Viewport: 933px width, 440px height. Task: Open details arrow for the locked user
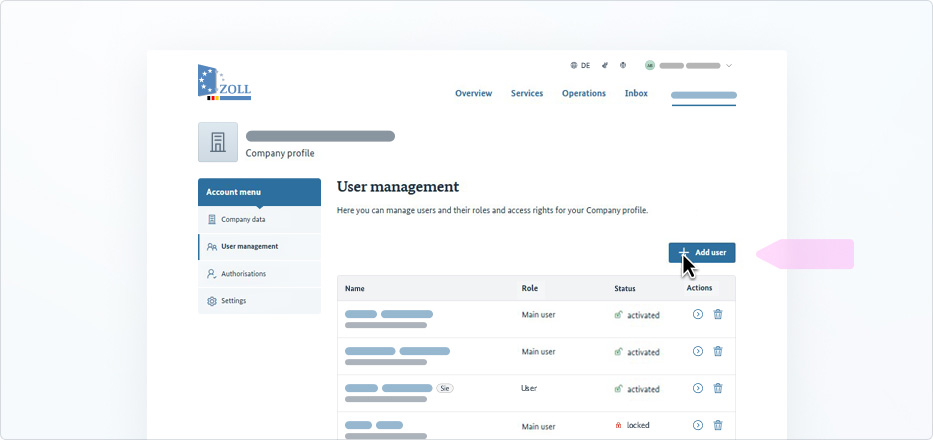[x=698, y=425]
